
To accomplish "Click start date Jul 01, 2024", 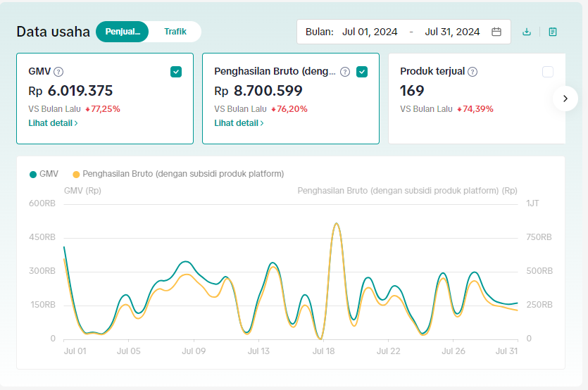I will 370,32.
